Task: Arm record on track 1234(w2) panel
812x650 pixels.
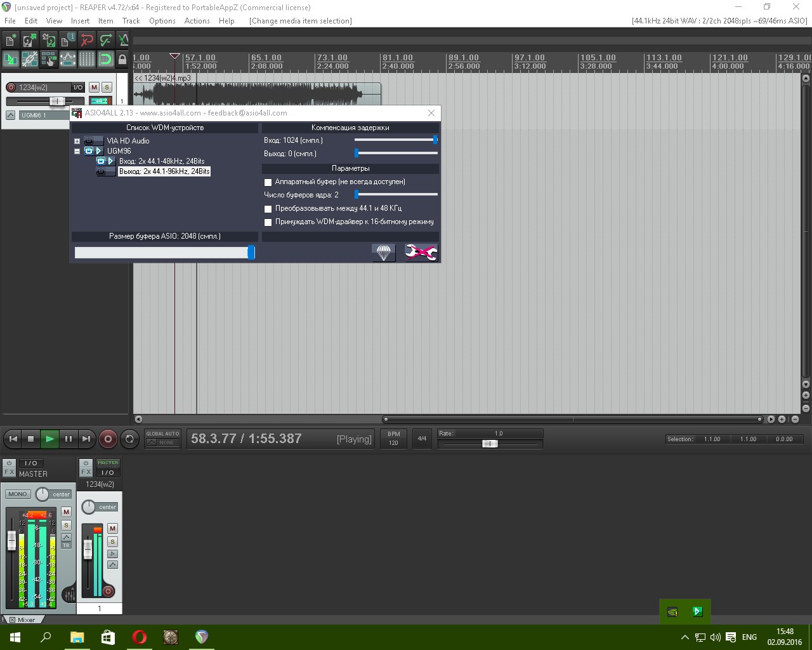Action: click(11, 88)
